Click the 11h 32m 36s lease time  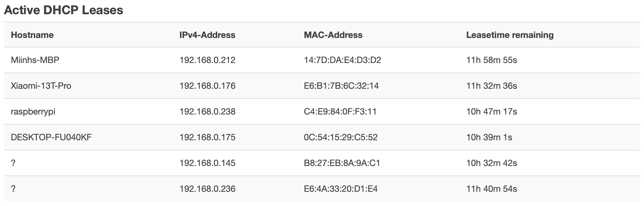[491, 86]
